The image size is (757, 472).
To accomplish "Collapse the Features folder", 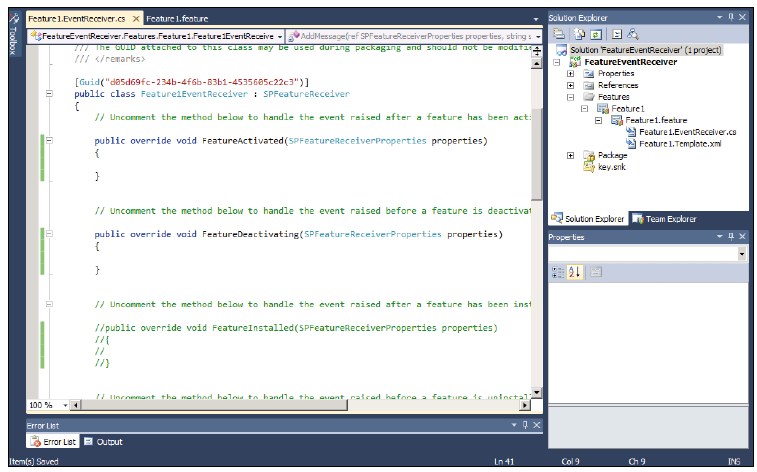I will coord(571,97).
